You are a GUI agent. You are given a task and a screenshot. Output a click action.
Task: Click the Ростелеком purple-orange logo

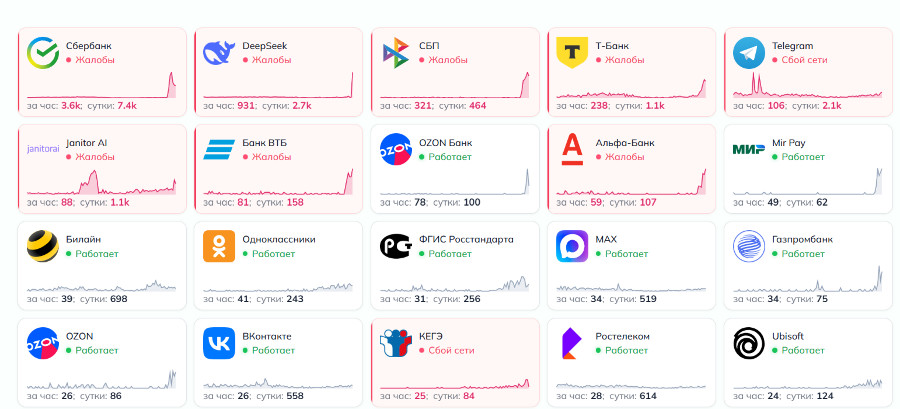point(571,343)
